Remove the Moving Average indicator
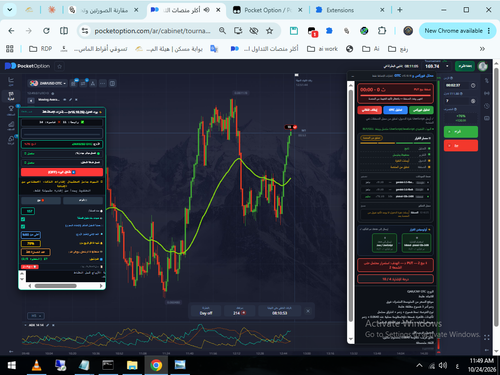The width and height of the screenshot is (500, 375). tap(76, 100)
